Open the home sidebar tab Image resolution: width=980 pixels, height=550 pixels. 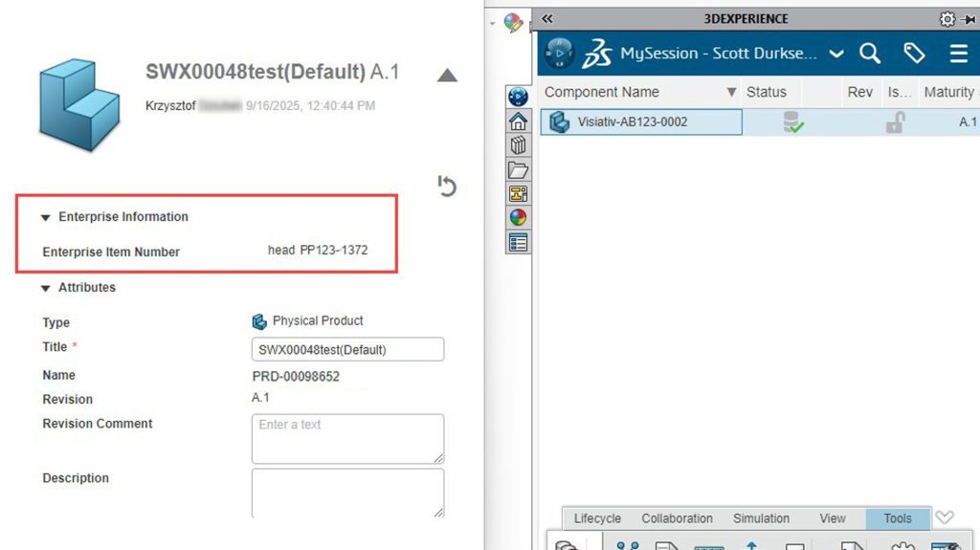point(518,121)
